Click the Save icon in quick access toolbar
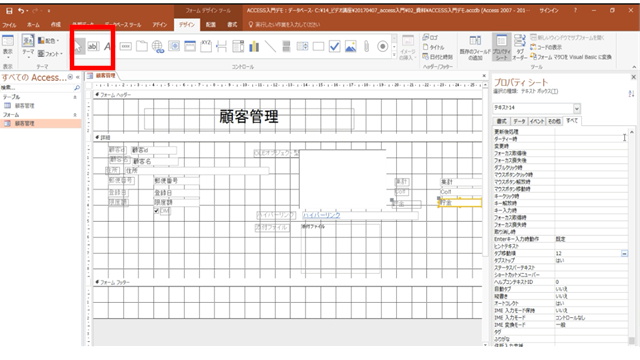The width and height of the screenshot is (640, 360). (x=9, y=11)
